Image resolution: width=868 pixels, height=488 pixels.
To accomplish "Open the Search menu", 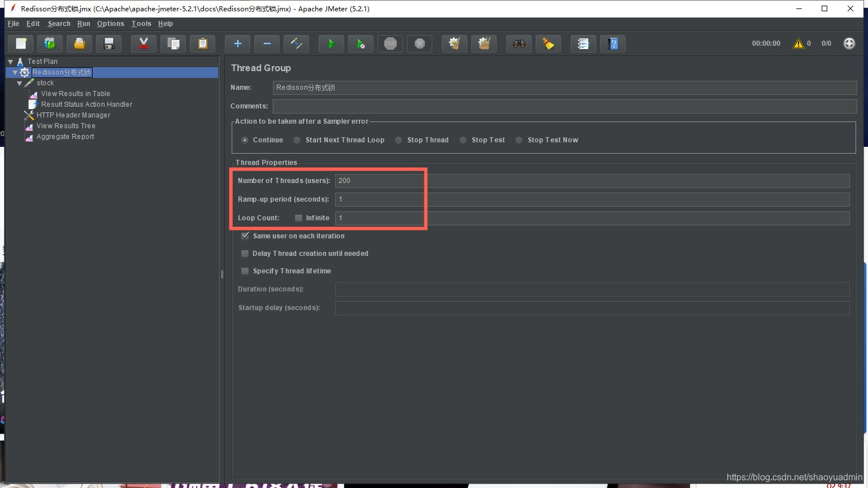I will (59, 24).
